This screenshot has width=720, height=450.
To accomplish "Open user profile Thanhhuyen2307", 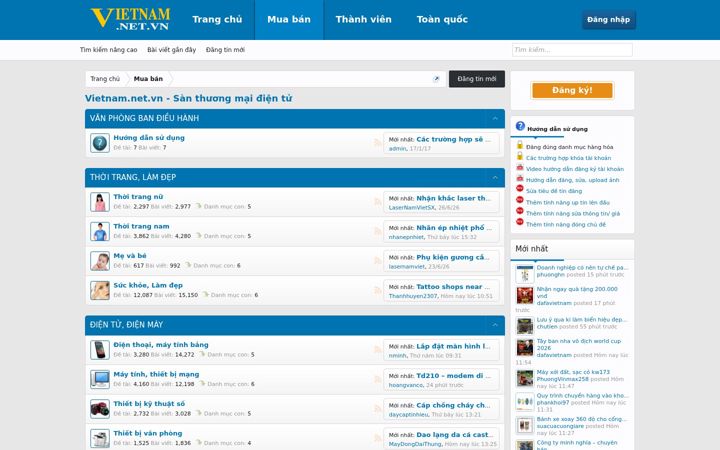I will [413, 296].
